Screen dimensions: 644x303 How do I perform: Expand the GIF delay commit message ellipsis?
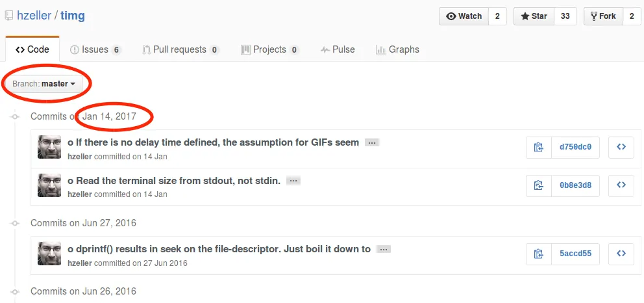click(x=371, y=142)
